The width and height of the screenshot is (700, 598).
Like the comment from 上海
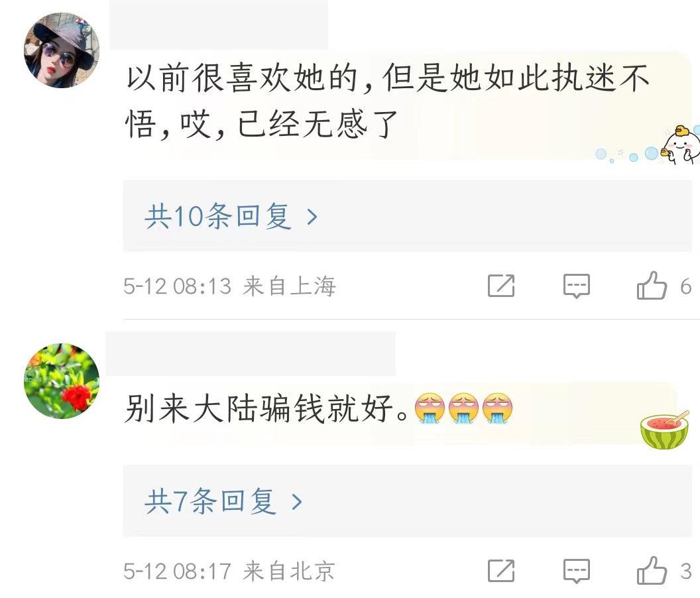(652, 285)
